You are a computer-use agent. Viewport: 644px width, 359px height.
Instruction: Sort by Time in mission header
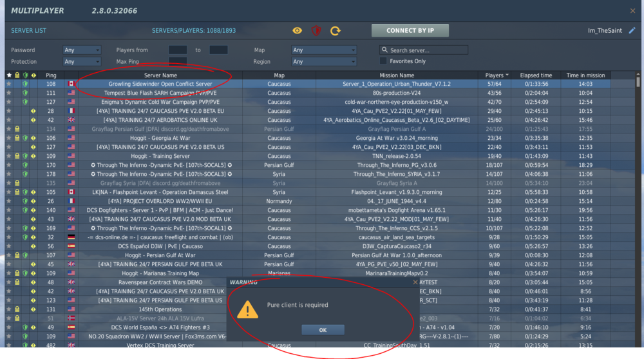coord(585,75)
